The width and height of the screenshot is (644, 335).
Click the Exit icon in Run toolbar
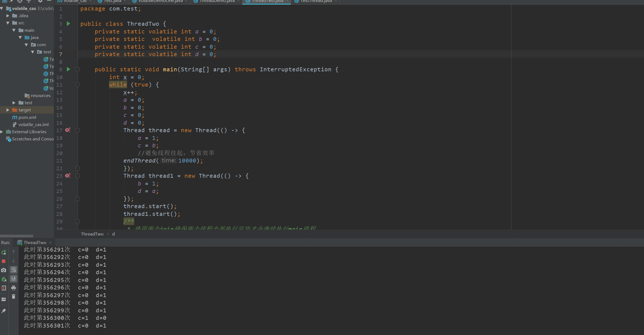pos(4,288)
